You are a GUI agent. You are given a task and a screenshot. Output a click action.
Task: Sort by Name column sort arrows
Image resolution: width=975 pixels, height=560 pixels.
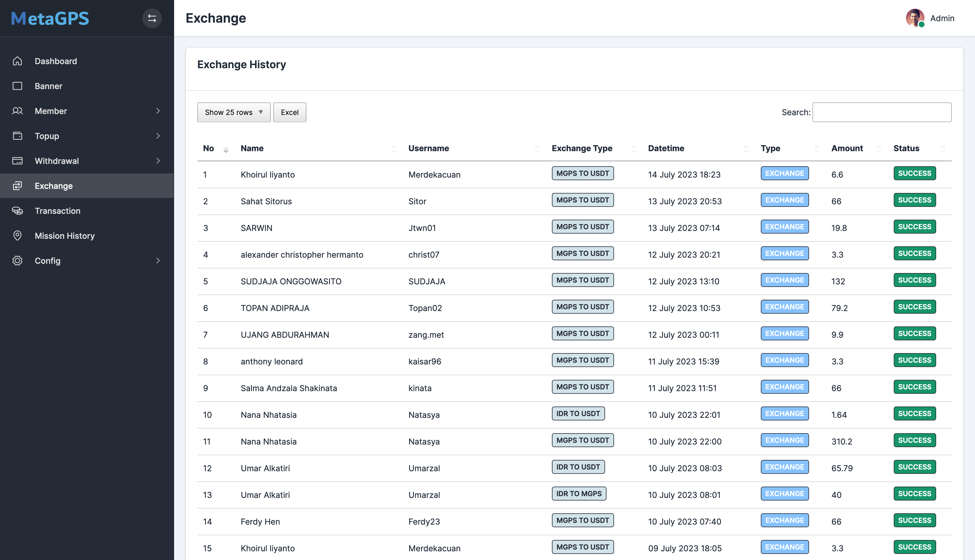click(393, 149)
